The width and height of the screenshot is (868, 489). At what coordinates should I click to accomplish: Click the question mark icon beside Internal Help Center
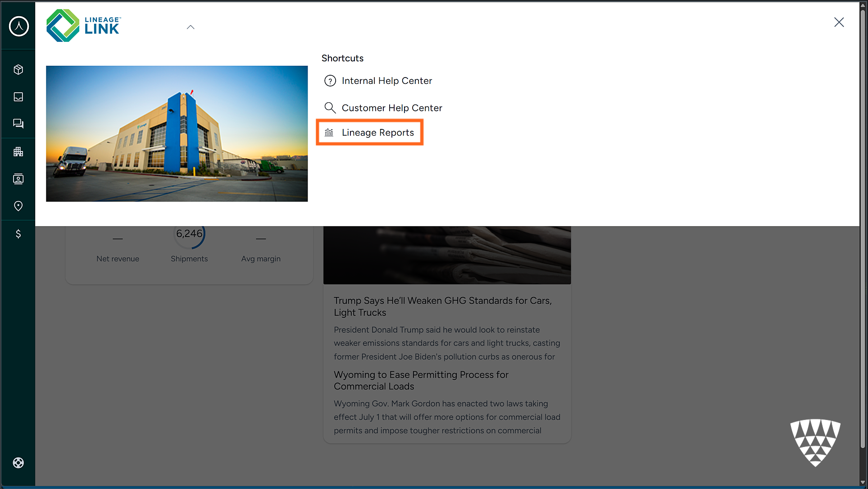pos(330,81)
